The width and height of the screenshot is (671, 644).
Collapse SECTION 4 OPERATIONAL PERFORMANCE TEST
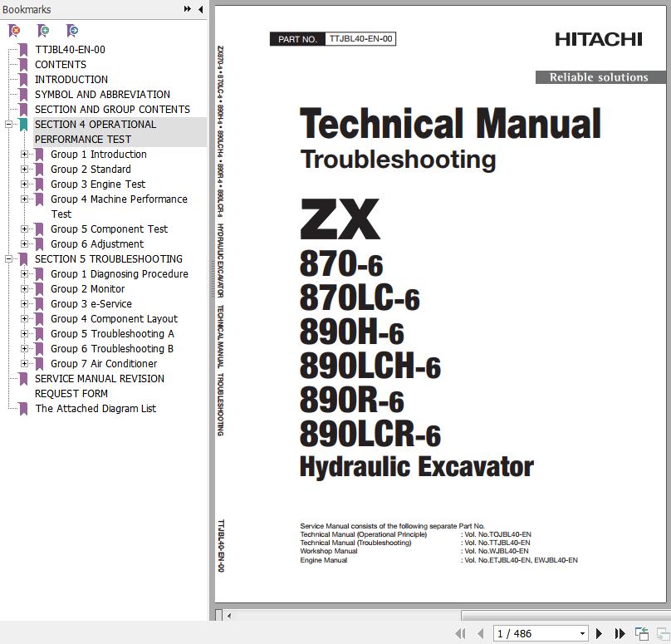(8, 124)
